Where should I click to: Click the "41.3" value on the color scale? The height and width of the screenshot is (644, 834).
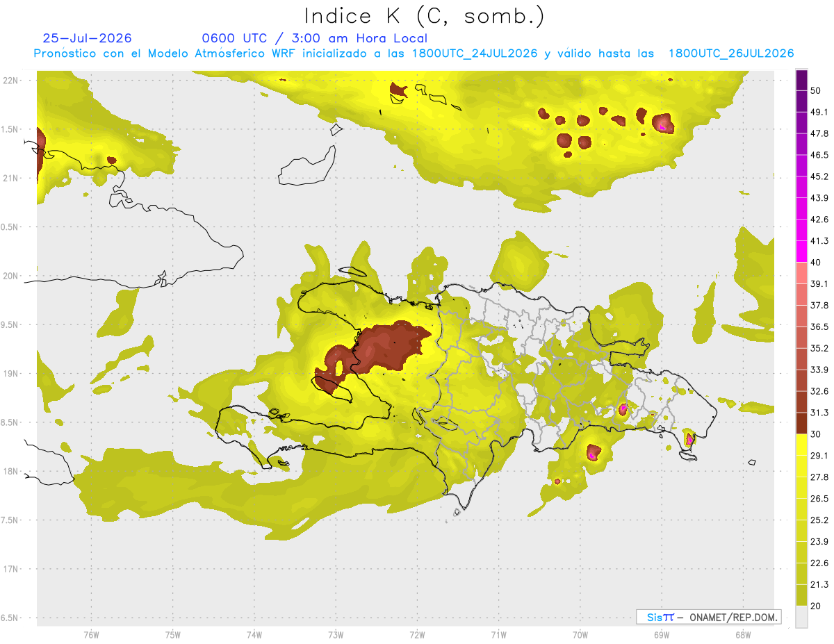pos(819,241)
